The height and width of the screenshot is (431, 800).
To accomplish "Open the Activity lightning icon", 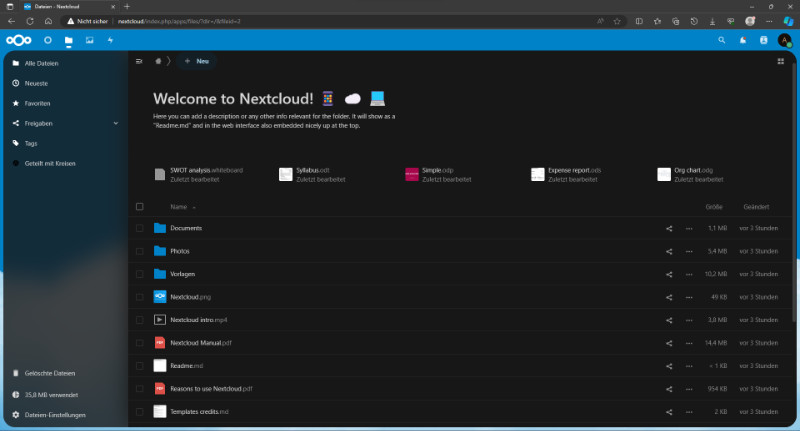I will [110, 40].
